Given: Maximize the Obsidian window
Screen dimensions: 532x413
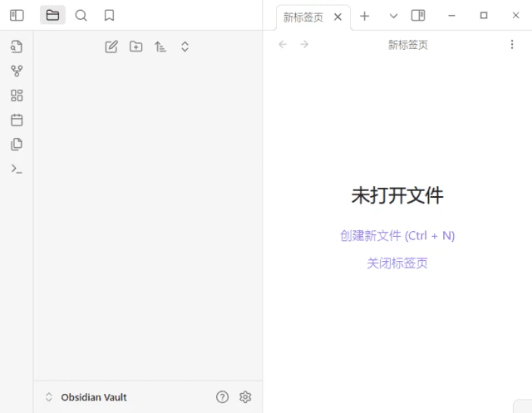Looking at the screenshot, I should pos(484,16).
